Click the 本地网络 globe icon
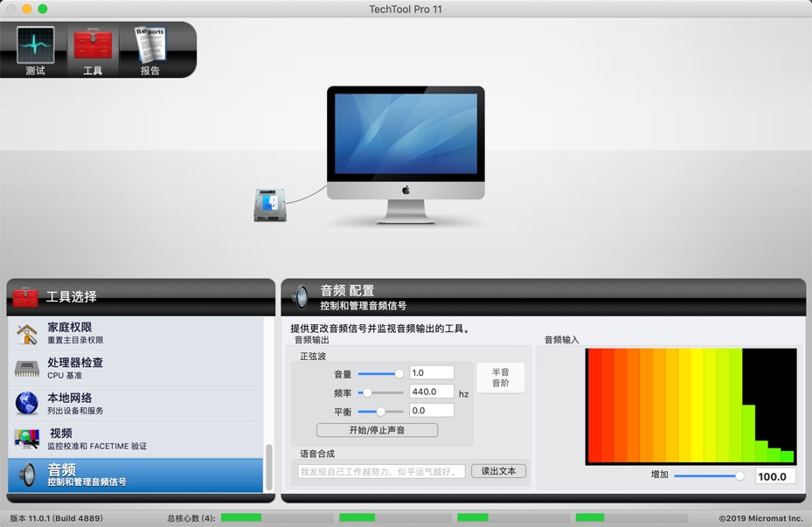Screen dimensions: 812x527 coord(27,403)
